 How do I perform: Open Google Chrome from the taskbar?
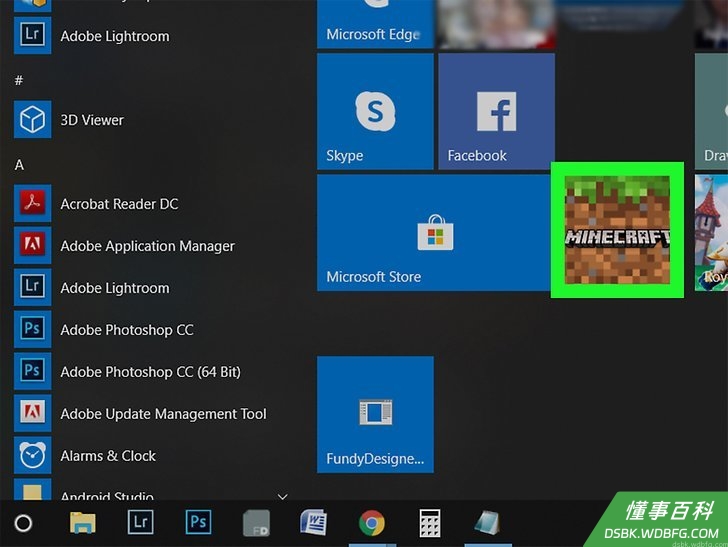click(x=372, y=523)
